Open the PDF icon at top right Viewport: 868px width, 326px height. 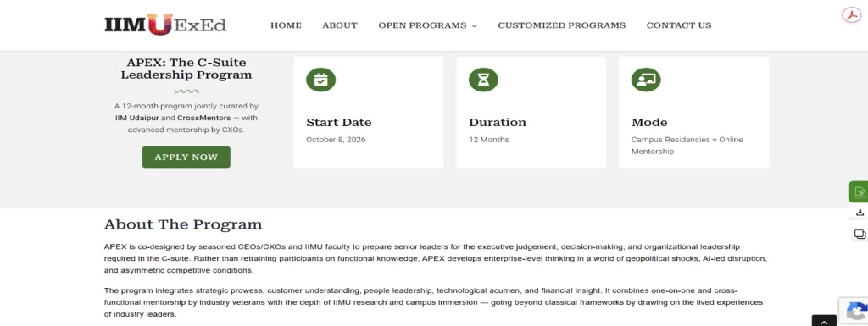tap(851, 15)
